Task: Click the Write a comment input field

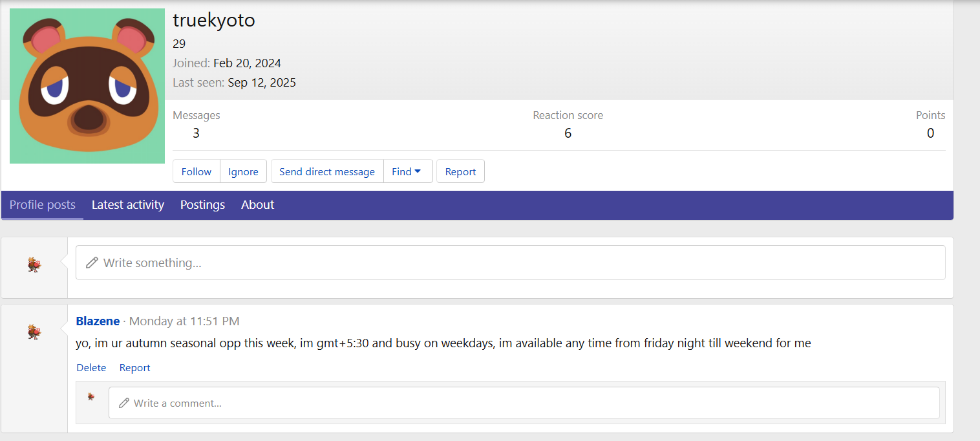Action: click(524, 403)
